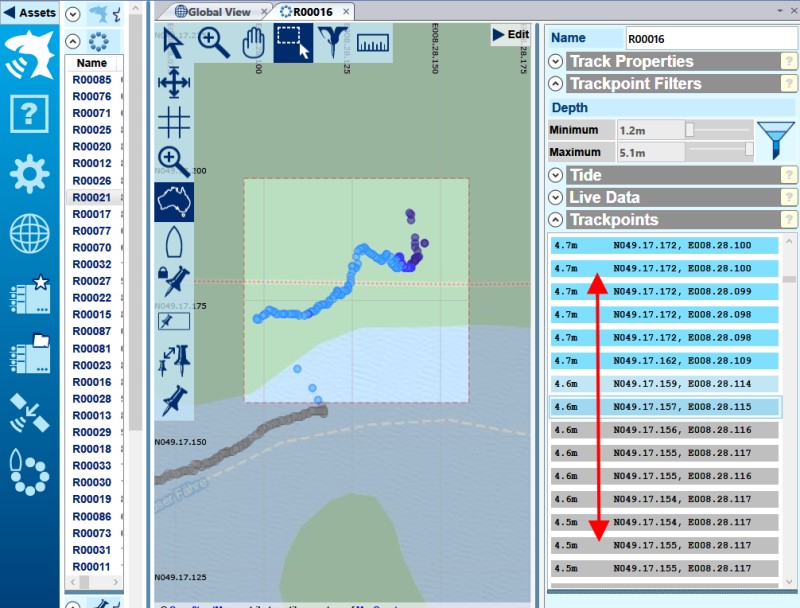Select track R00021 in the assets list
Screen dimensions: 800x608
[x=92, y=197]
